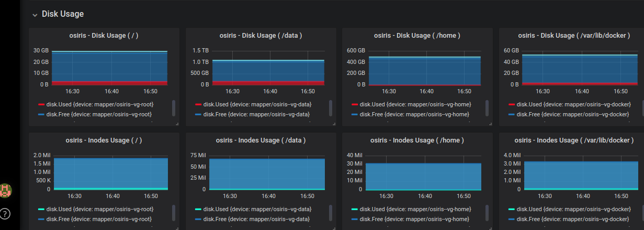Screen dimensions: 644x230
Task: Open 'osiris - Disk Usage ( /data )' panel title menu
Action: (261, 36)
